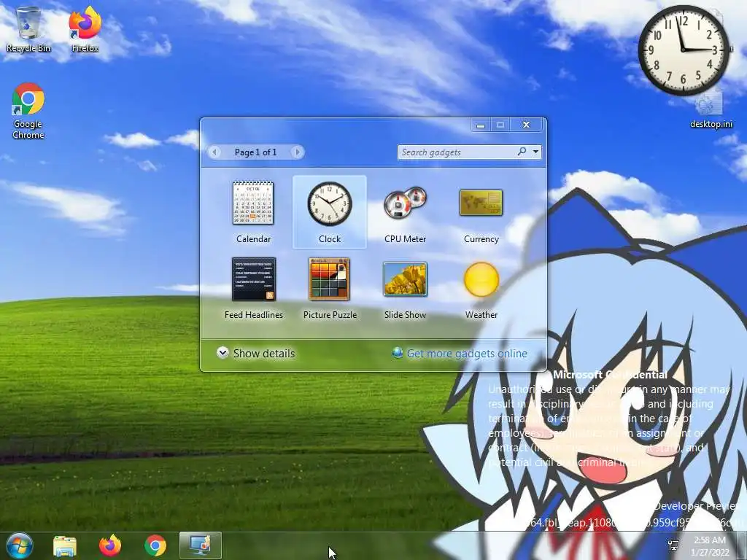Close the gadgets gallery window
This screenshot has width=747, height=560.
527,125
